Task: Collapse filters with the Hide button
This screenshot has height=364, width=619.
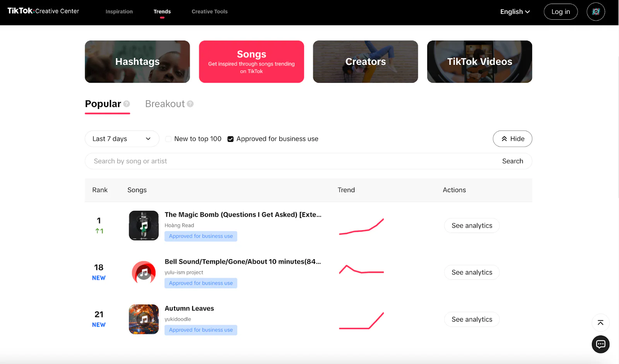Action: point(512,139)
